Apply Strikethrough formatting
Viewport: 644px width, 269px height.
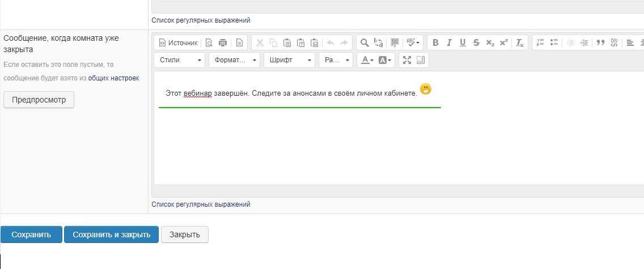[x=476, y=42]
